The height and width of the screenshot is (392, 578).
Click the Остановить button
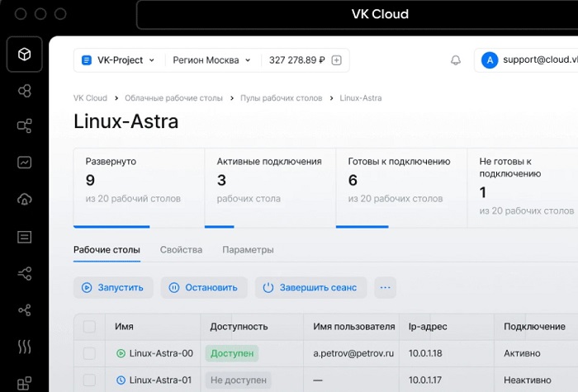tap(204, 287)
